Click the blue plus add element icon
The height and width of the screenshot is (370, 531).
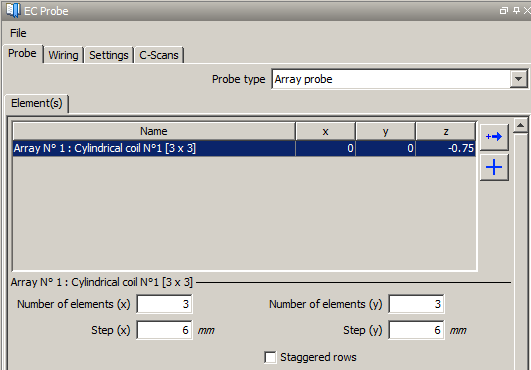pyautogui.click(x=494, y=167)
